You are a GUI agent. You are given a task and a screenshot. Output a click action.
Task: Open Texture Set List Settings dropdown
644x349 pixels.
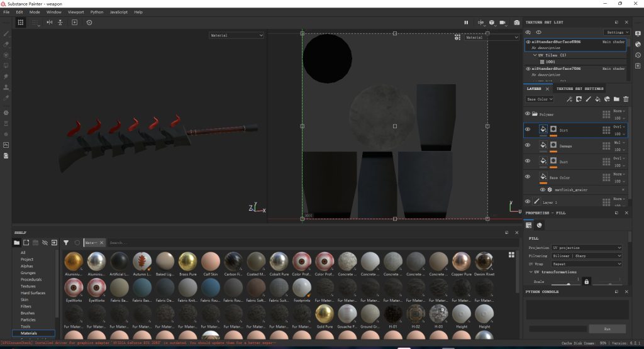coord(617,32)
